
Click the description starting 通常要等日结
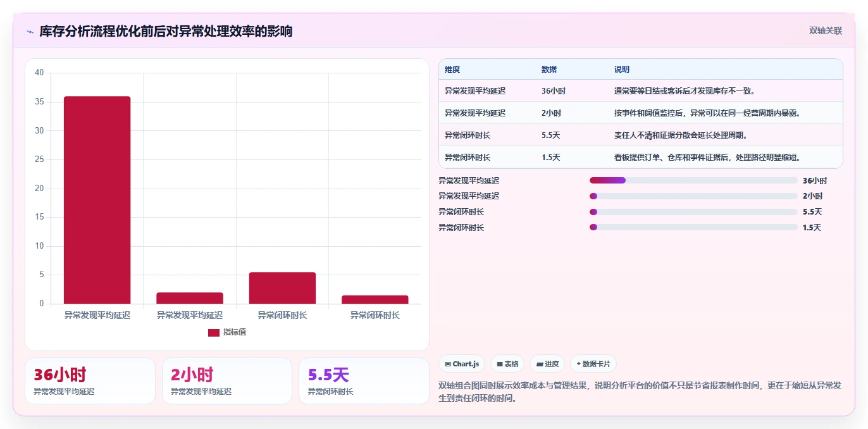tap(685, 91)
